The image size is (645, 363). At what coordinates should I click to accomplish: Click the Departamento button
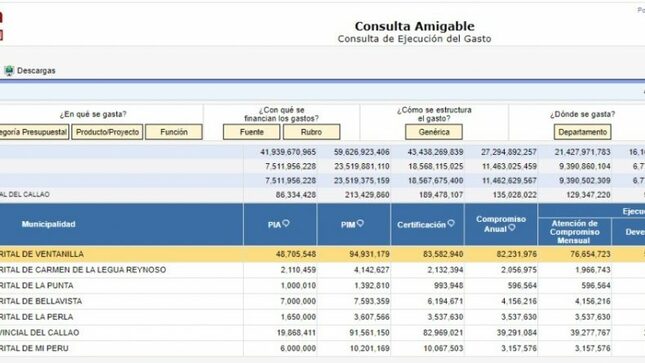(x=582, y=132)
